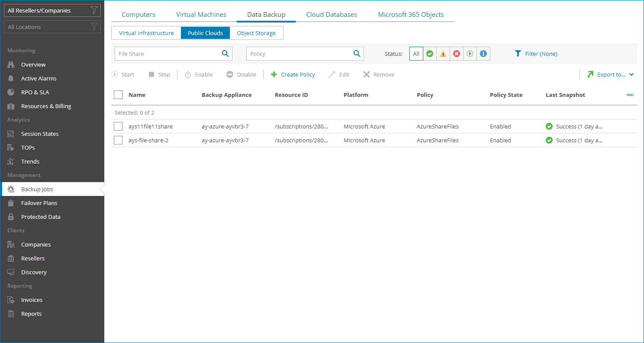
Task: Switch to the Virtual Machines tab
Action: click(201, 15)
